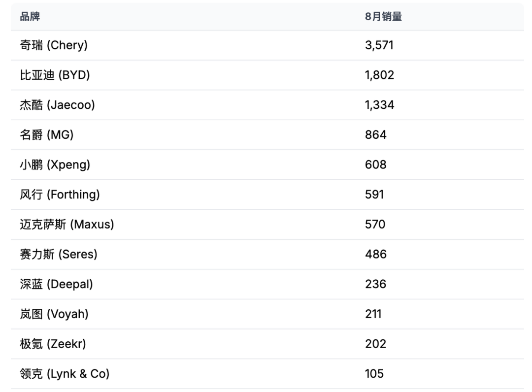The height and width of the screenshot is (392, 532).
Task: Click the 极氪 (Zeekr) brand name
Action: coord(53,344)
